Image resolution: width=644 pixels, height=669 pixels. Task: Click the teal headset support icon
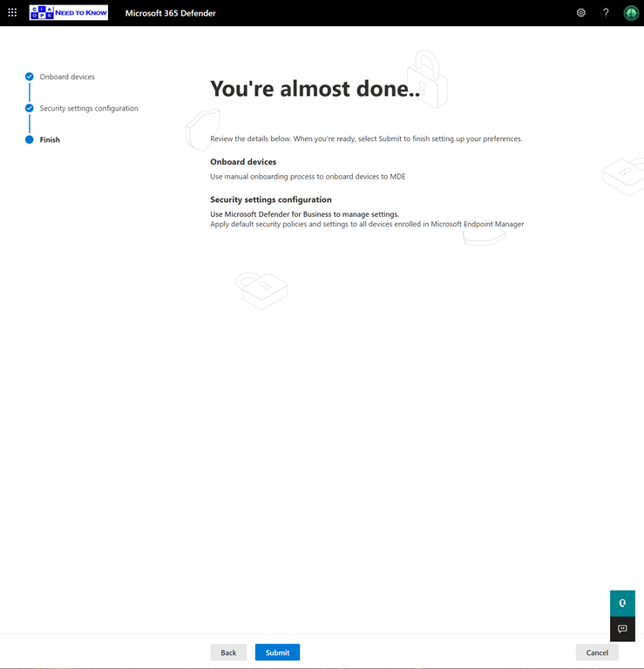pos(622,603)
